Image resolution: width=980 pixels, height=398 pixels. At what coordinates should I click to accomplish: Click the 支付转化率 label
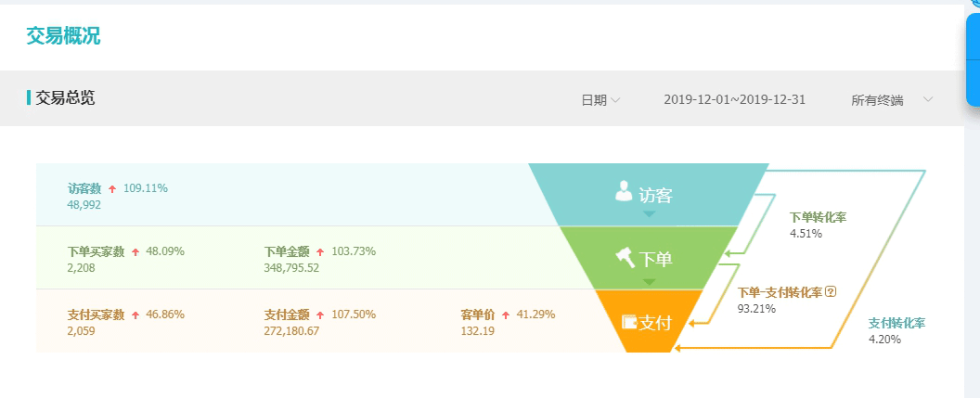[x=896, y=323]
